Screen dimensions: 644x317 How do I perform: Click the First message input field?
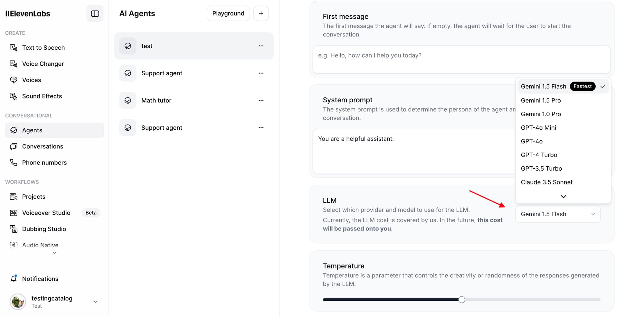coord(461,60)
